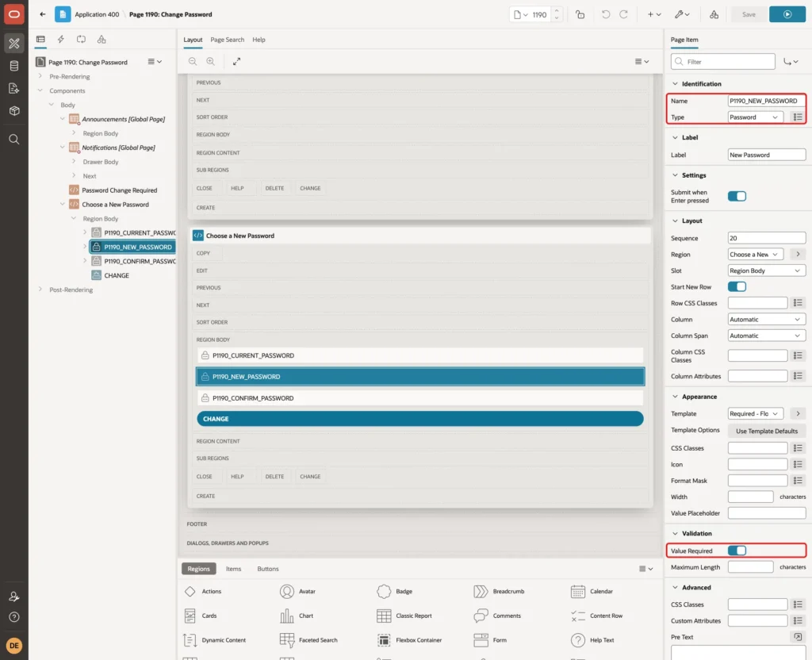Open the Template Required dropdown

pos(755,413)
